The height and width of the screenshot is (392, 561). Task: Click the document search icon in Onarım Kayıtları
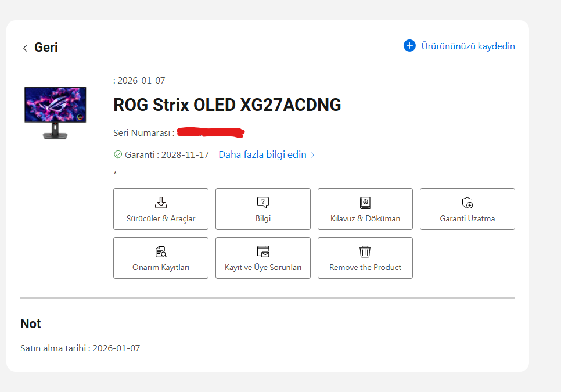point(161,251)
